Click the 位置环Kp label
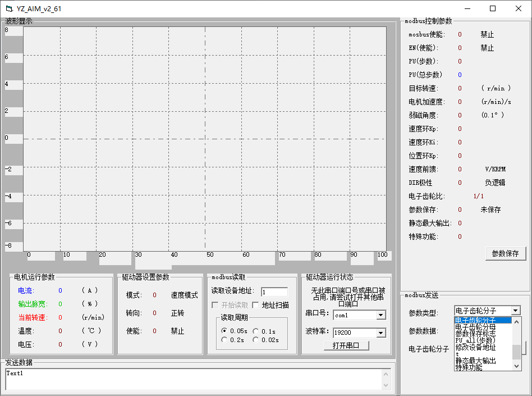This screenshot has width=532, height=396. click(424, 156)
